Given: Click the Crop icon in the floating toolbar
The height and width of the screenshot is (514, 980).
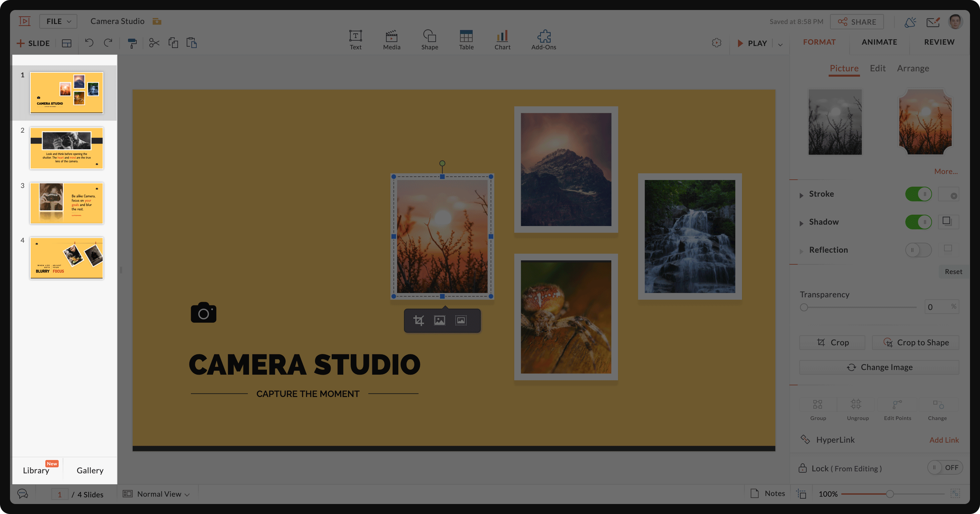Looking at the screenshot, I should (418, 320).
